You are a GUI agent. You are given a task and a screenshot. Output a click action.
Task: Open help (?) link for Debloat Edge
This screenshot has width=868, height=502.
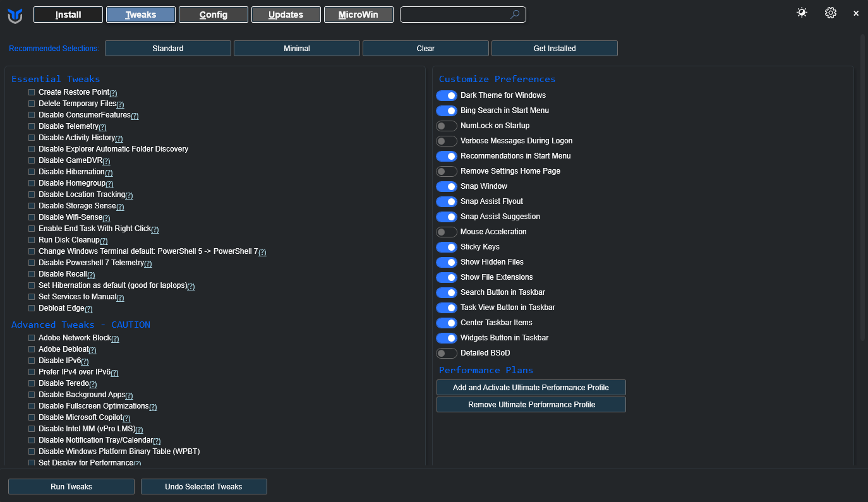pos(88,309)
